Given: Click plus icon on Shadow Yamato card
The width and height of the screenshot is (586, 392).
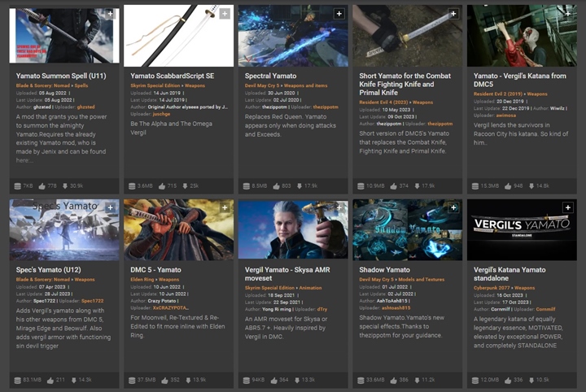Looking at the screenshot, I should tap(453, 207).
